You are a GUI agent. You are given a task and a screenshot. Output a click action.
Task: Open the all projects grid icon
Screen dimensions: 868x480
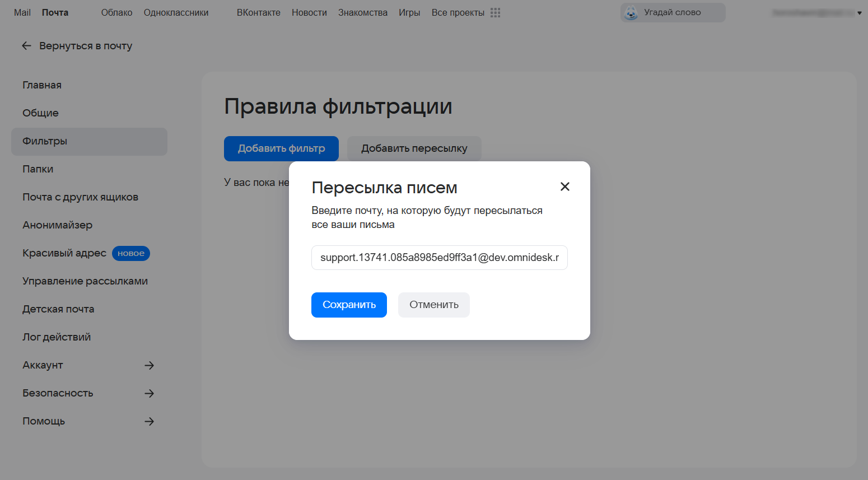click(495, 12)
